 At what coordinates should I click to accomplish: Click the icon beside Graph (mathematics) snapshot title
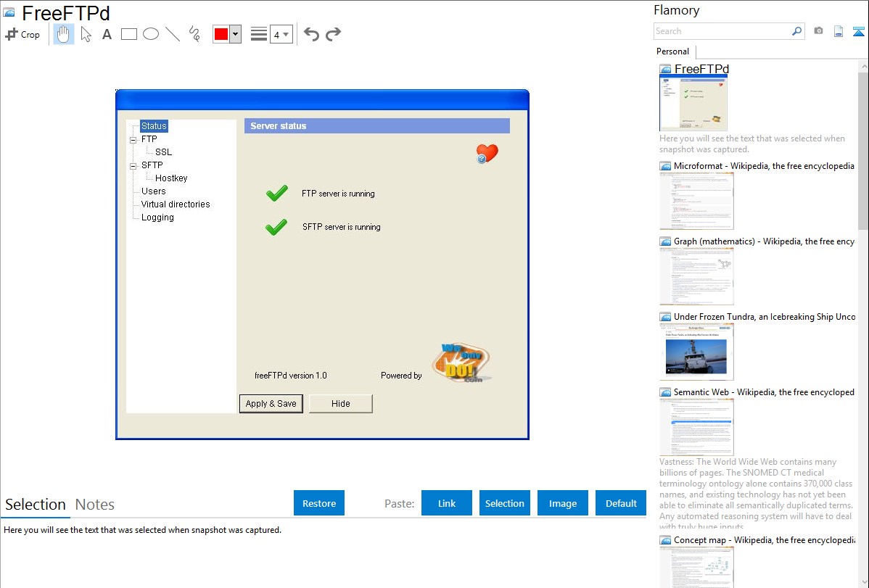click(666, 241)
